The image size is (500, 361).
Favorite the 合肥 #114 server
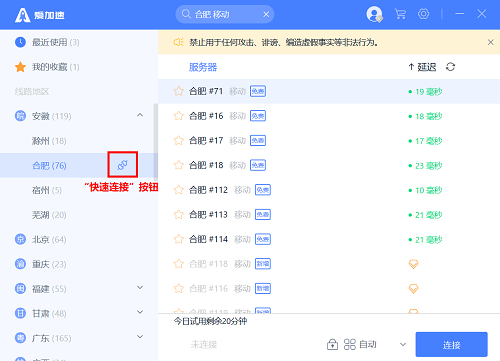tap(179, 239)
